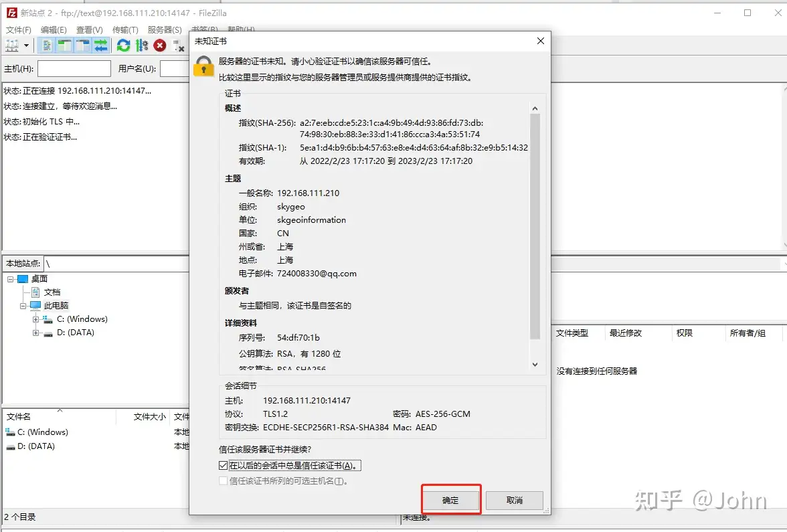Open the Site Manager dropdown arrow
Image resolution: width=787 pixels, height=532 pixels.
pyautogui.click(x=26, y=46)
